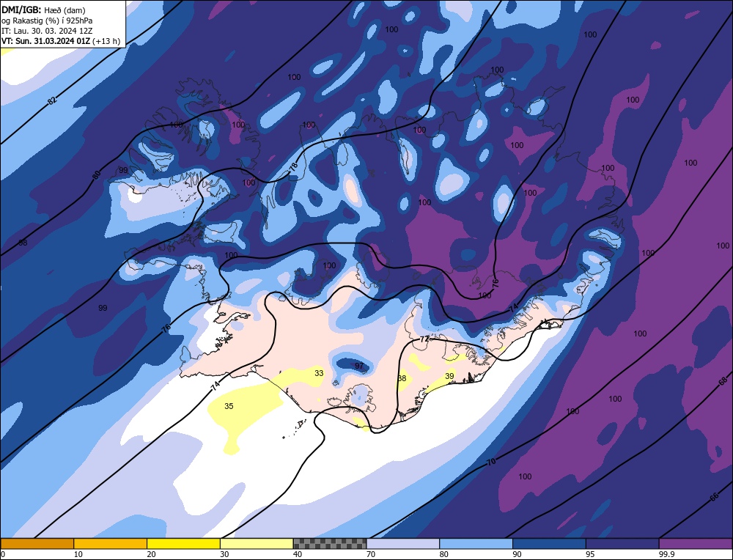The height and width of the screenshot is (560, 733).
Task: Click the humidity value '33' on the map
Action: pos(319,373)
